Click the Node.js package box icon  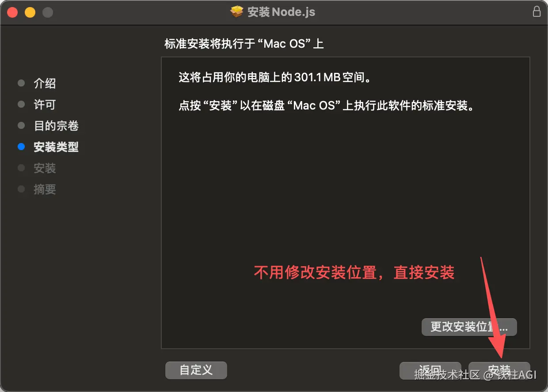(237, 11)
